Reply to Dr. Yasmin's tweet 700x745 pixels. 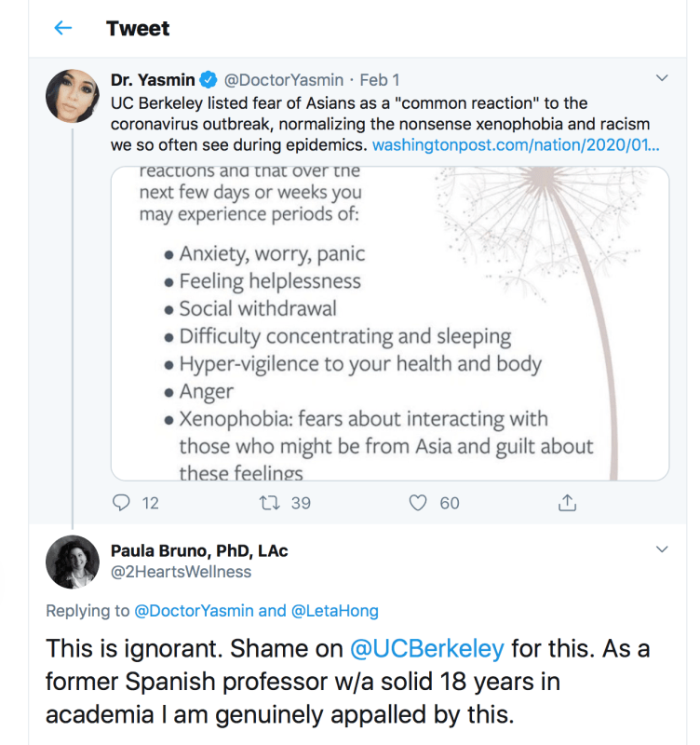tap(121, 503)
